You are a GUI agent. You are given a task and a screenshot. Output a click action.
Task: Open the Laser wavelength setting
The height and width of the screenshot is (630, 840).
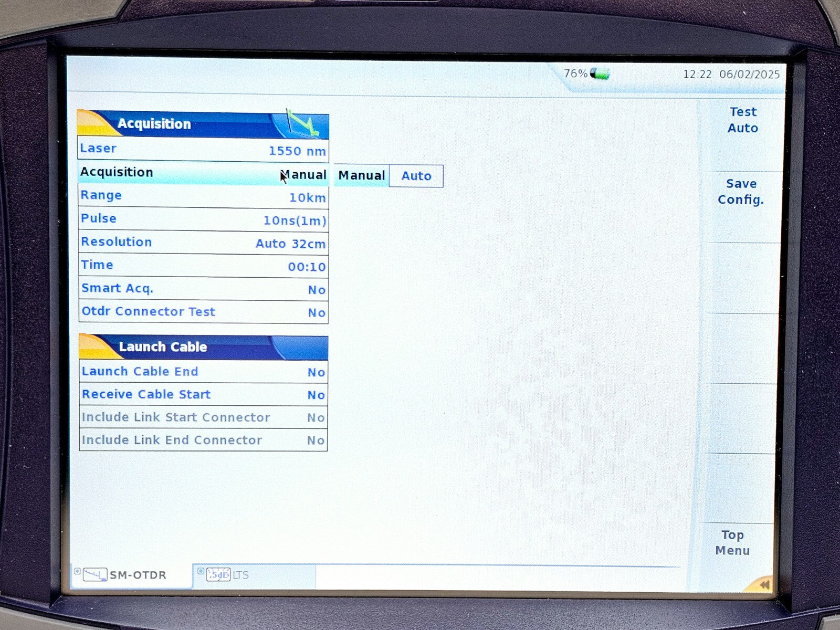click(203, 150)
